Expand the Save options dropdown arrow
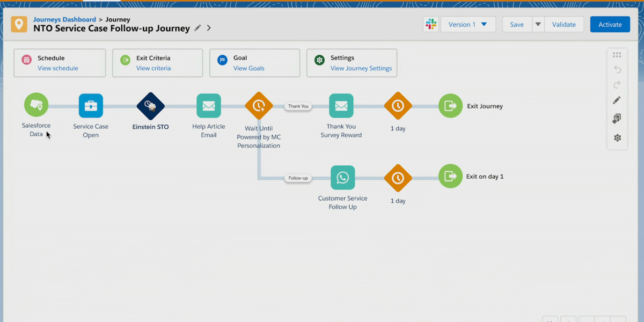644x322 pixels. tap(538, 24)
